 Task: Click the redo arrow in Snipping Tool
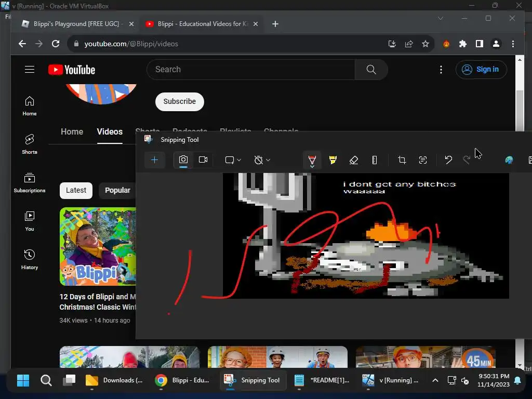pyautogui.click(x=467, y=160)
